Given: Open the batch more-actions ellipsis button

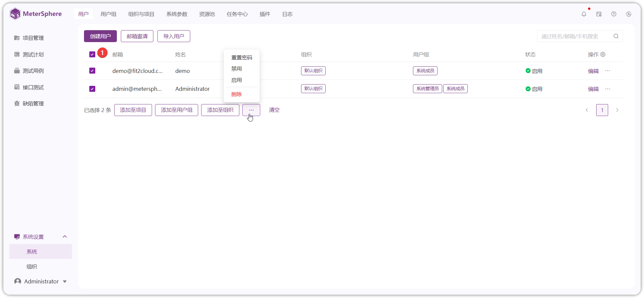Looking at the screenshot, I should [x=251, y=110].
